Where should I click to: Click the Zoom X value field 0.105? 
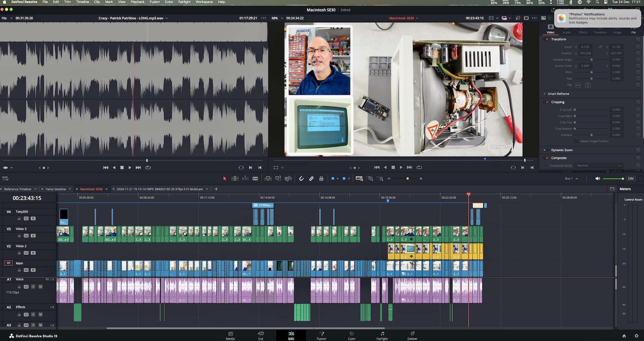coord(585,47)
